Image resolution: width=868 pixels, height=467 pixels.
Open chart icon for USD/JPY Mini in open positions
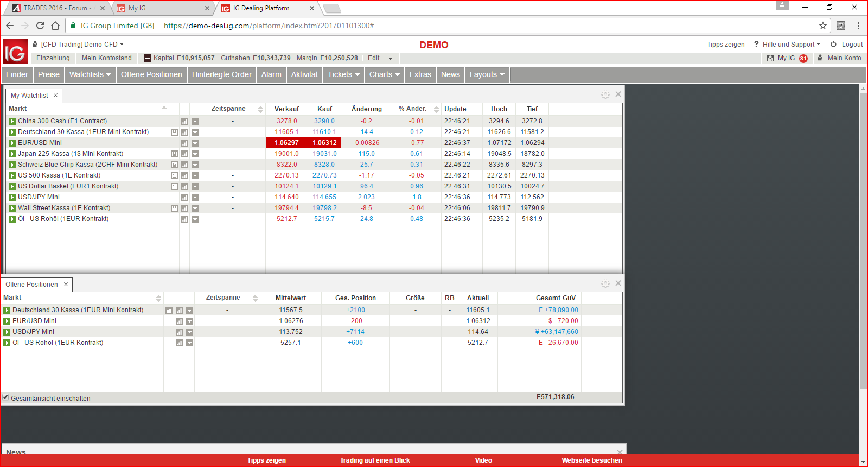[179, 332]
